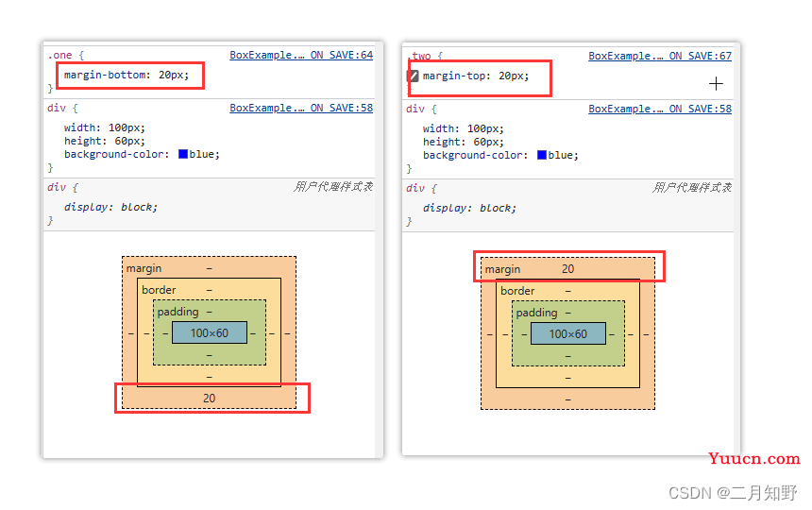This screenshot has height=510, width=812.
Task: Click display: block in left panel
Action: [x=110, y=207]
